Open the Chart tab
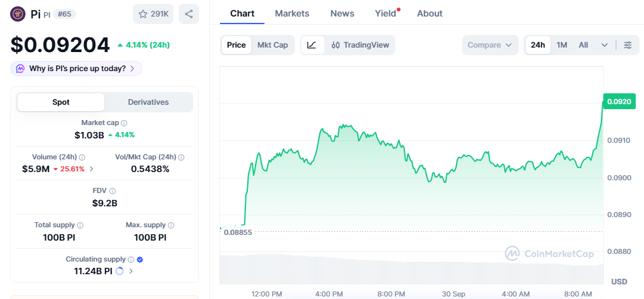Screen dimensions: 644x299 click(242, 13)
